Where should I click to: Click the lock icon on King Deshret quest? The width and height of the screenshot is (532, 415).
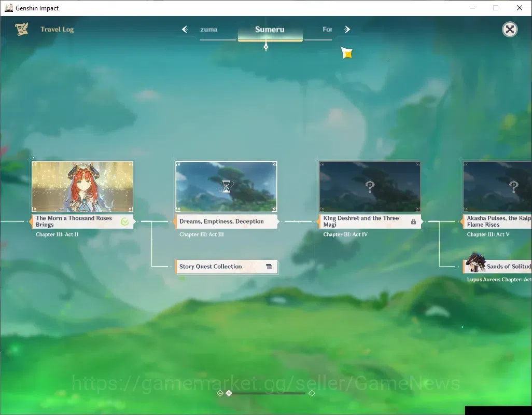pos(413,222)
